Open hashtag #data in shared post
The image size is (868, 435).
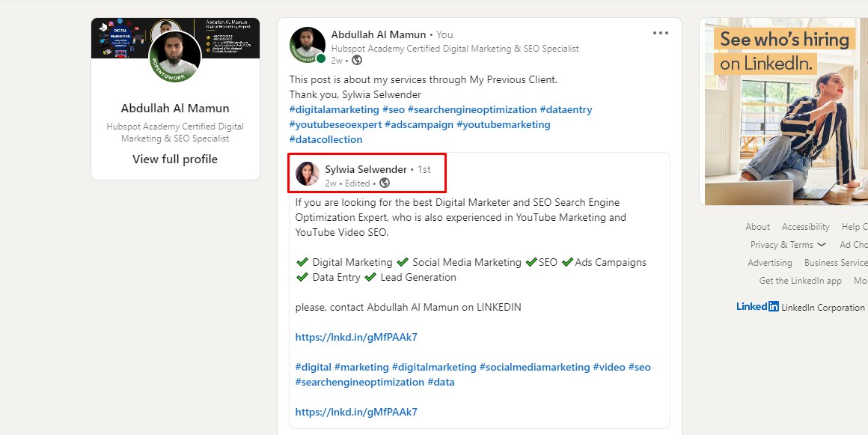tap(441, 382)
